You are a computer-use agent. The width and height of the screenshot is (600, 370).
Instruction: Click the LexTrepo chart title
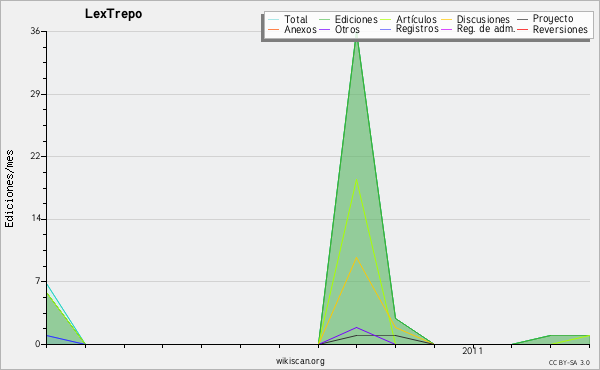click(x=113, y=14)
